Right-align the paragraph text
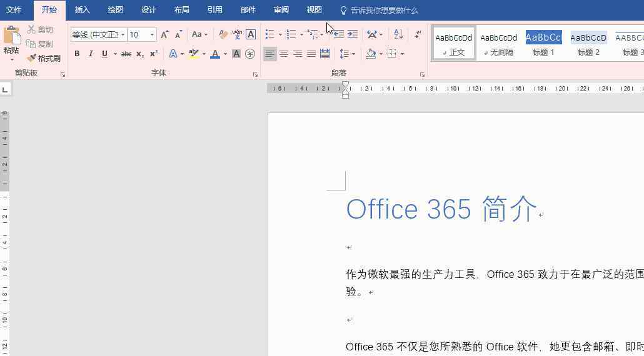 (298, 54)
